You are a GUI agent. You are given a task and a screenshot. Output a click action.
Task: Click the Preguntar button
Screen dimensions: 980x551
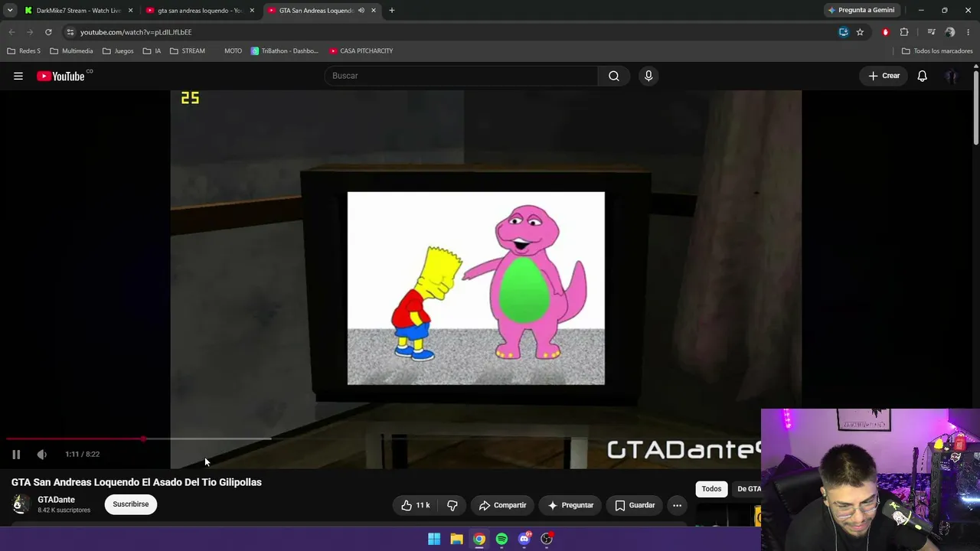pyautogui.click(x=570, y=505)
